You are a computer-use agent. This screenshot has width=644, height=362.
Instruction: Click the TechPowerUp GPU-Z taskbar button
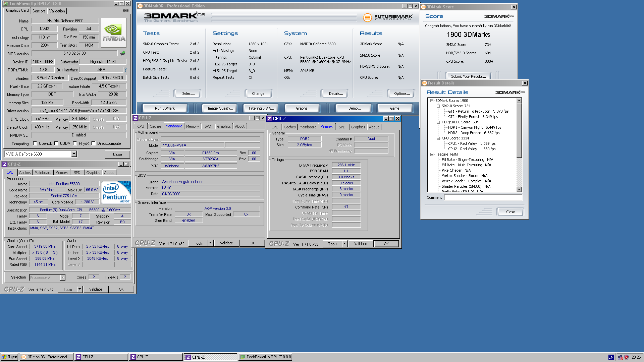click(x=265, y=357)
